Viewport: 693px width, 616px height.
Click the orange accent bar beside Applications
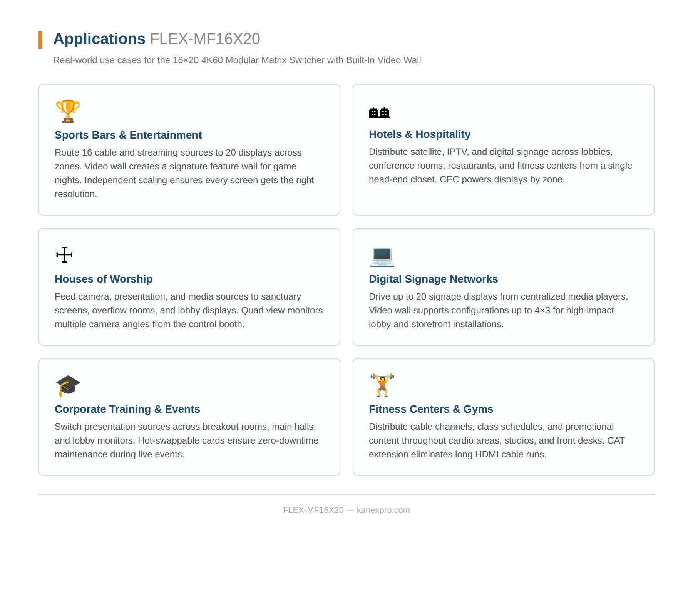[x=40, y=40]
